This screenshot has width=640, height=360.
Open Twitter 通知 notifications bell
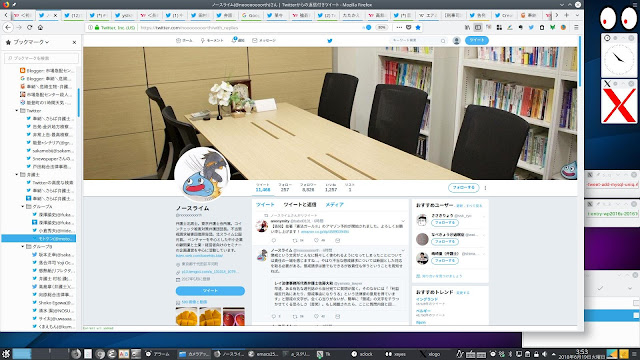tap(238, 40)
